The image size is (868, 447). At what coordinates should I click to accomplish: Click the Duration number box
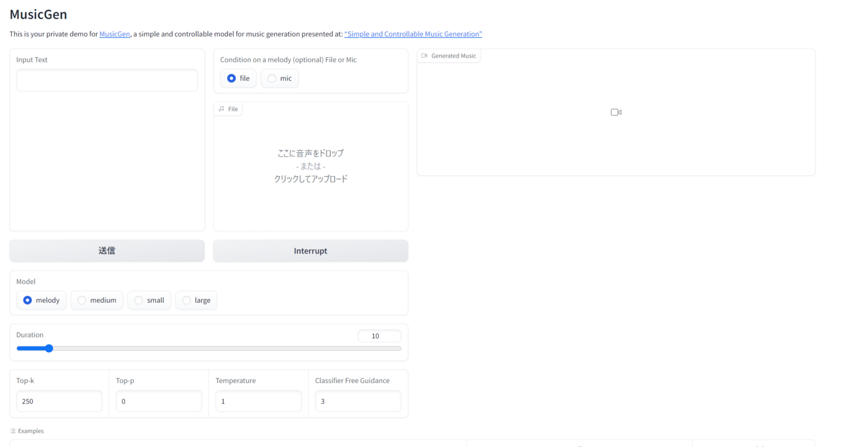[379, 336]
